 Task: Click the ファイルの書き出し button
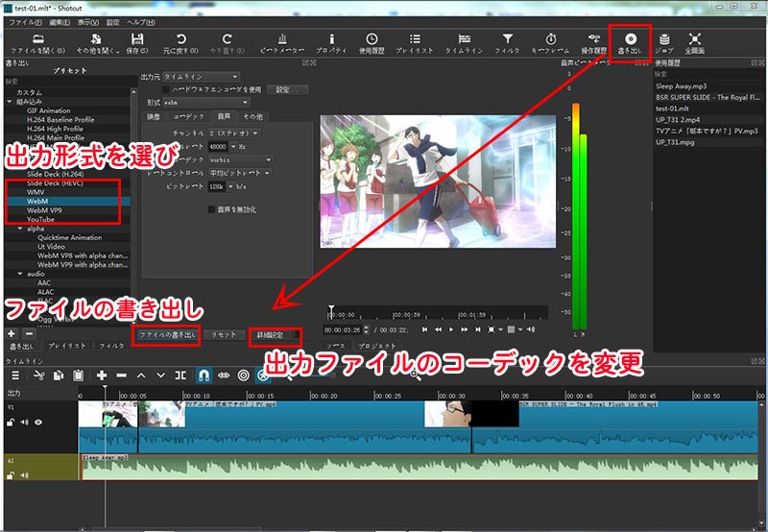coord(166,335)
